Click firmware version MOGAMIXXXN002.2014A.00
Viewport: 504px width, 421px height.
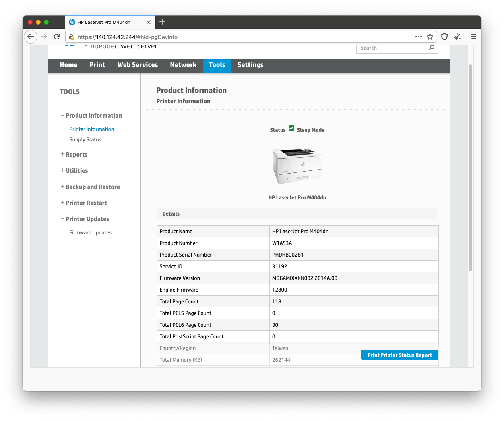(305, 278)
